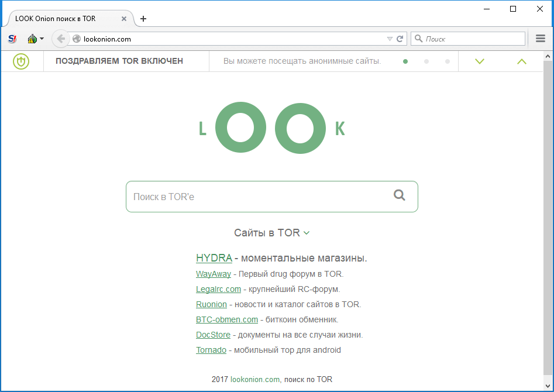554x392 pixels.
Task: Click the magnifier icon in the browser search box
Action: (x=418, y=39)
